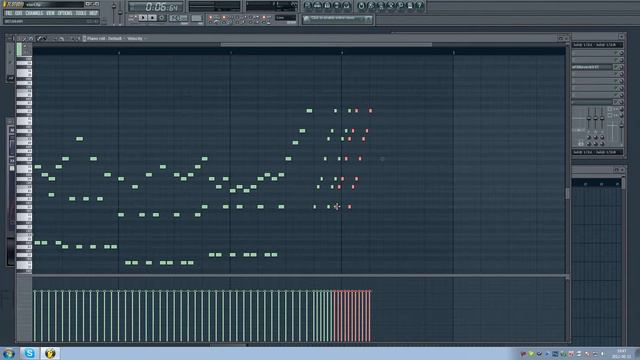640x360 pixels.
Task: Click the online news panel bar
Action: (x=338, y=19)
